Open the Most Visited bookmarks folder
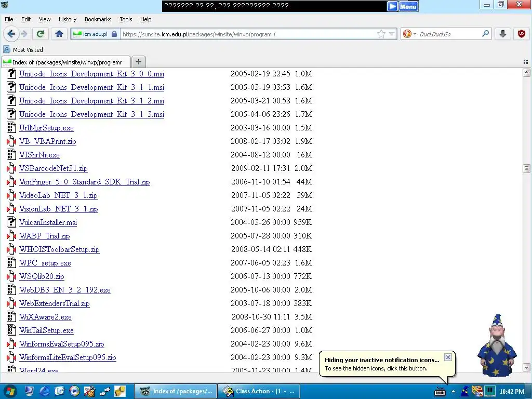 pyautogui.click(x=23, y=49)
